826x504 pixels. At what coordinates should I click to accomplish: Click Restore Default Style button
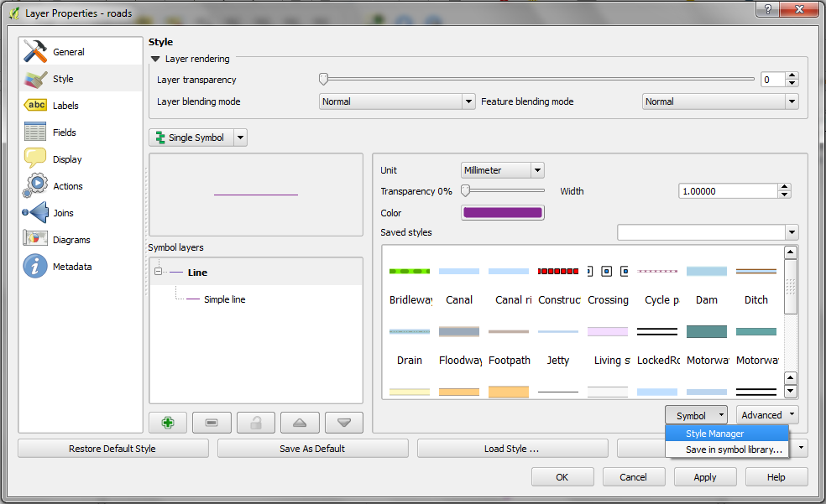click(x=112, y=449)
